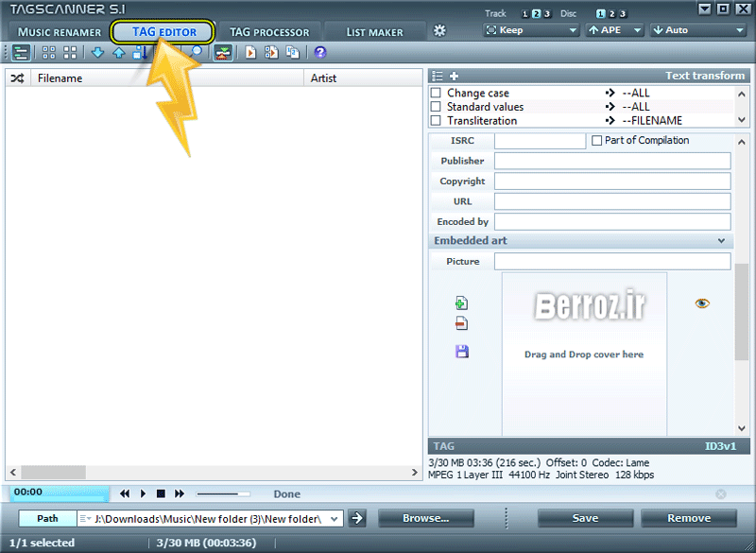Viewport: 756px width, 553px height.
Task: Switch to List Maker tab
Action: coord(374,32)
